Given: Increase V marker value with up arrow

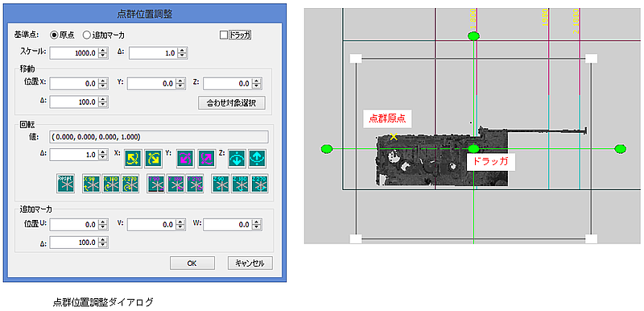Looking at the screenshot, I should (x=180, y=222).
